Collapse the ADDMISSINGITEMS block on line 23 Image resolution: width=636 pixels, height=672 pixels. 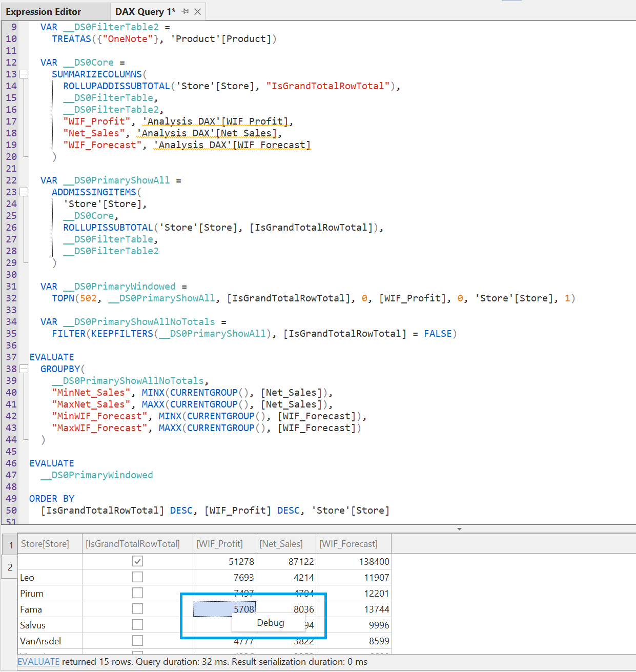coord(24,192)
